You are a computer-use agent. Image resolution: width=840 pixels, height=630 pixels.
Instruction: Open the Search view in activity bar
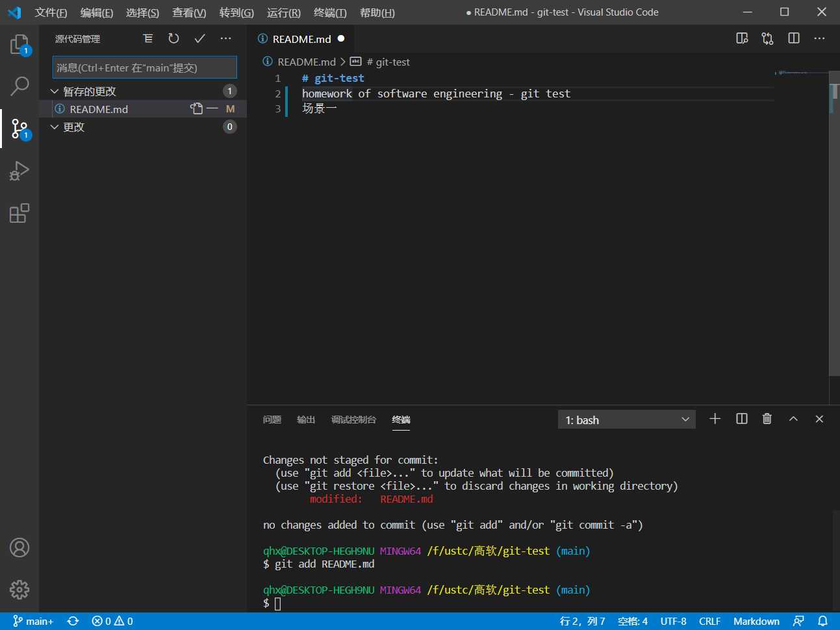point(19,85)
